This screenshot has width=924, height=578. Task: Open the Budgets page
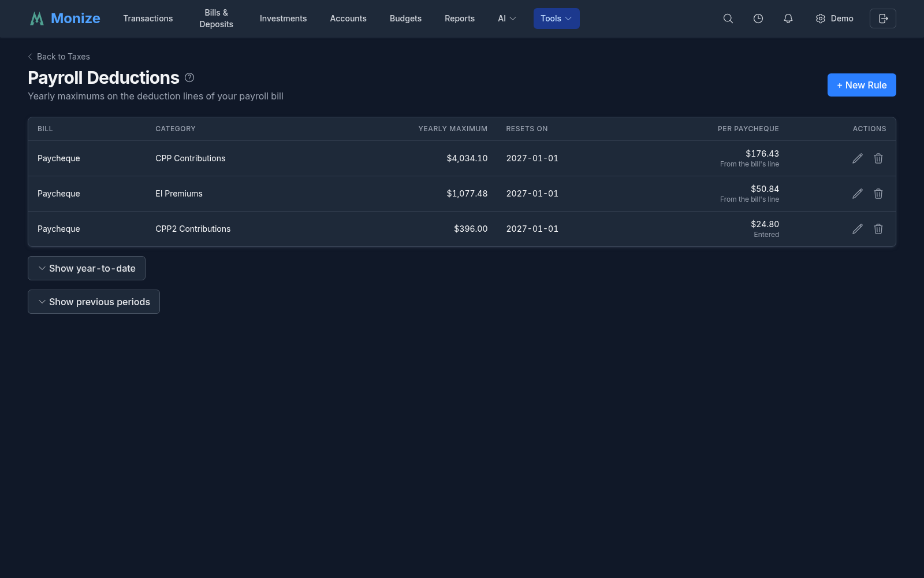[405, 18]
